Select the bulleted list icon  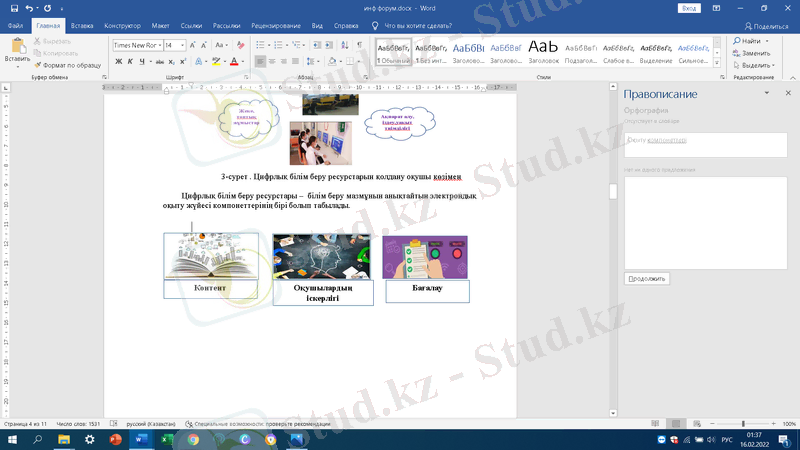pyautogui.click(x=260, y=45)
